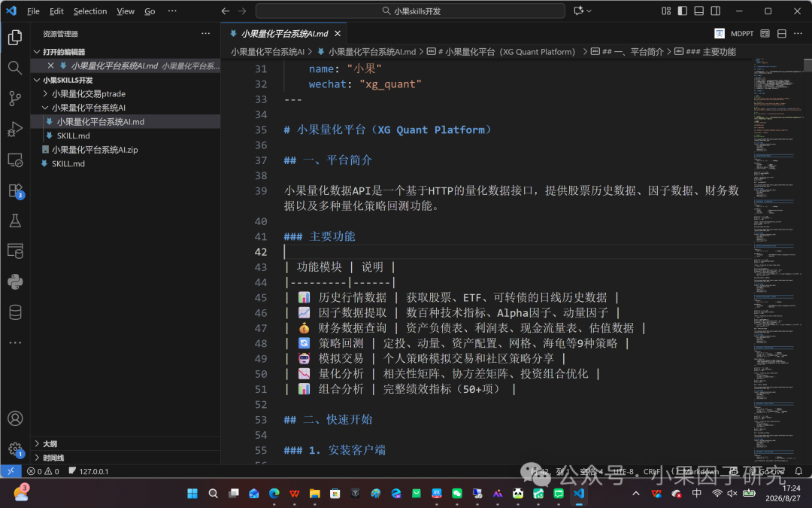
Task: Open database icon in activity bar
Action: pyautogui.click(x=15, y=312)
